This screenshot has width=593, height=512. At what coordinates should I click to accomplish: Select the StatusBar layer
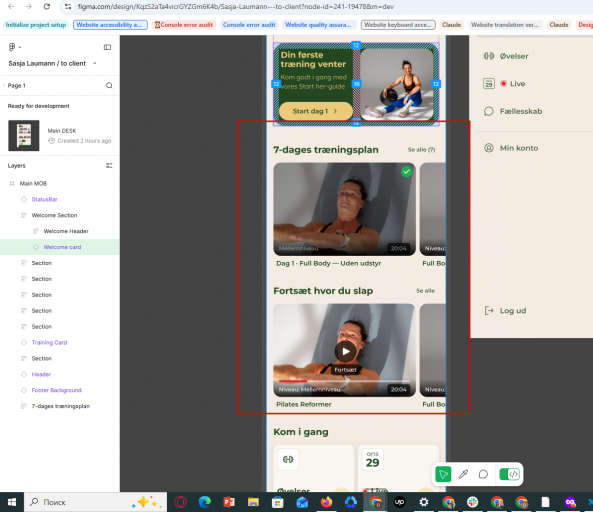(x=45, y=199)
